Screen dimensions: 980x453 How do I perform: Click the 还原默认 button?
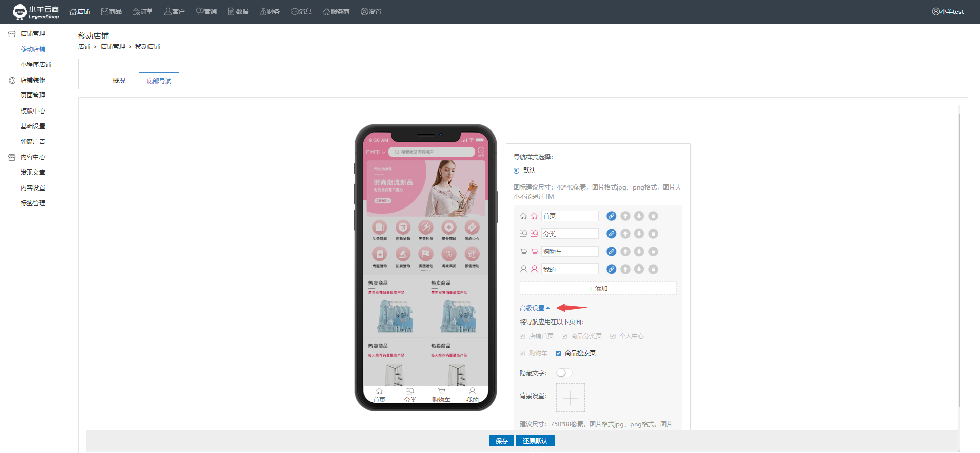(x=535, y=441)
